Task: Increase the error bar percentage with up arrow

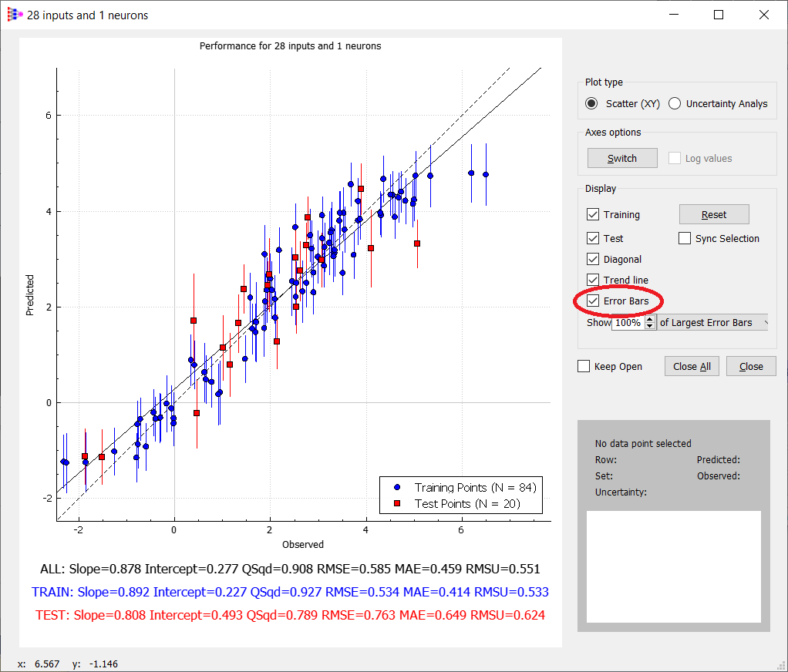Action: 650,319
